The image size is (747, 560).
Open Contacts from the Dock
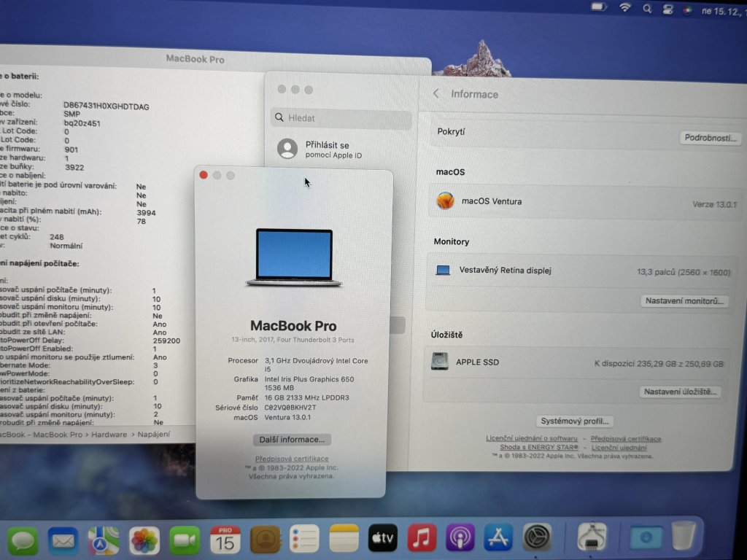coord(266,540)
